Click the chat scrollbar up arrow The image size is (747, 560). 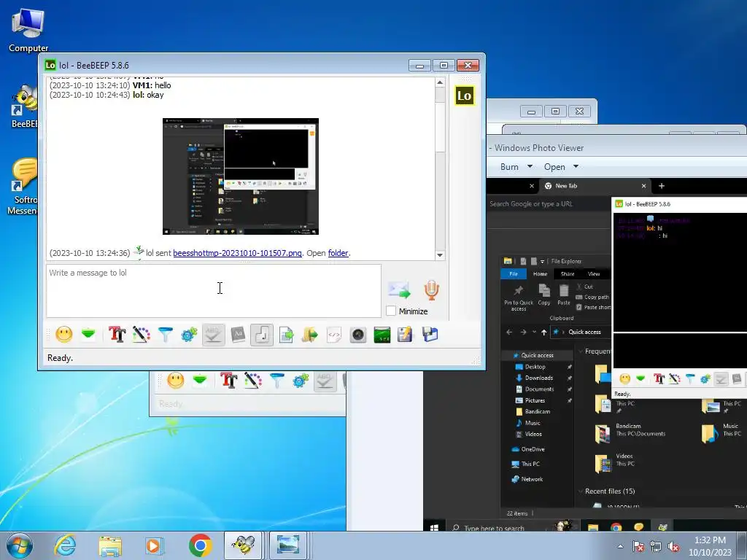(440, 82)
